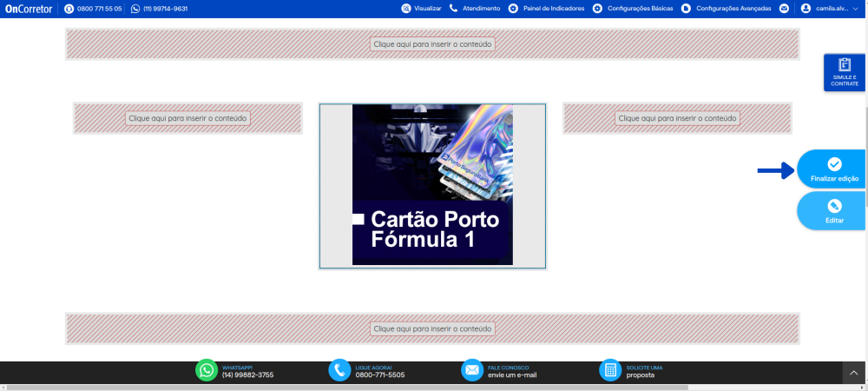This screenshot has width=868, height=391.
Task: Open the Configurações Avançadas menu
Action: (x=733, y=9)
